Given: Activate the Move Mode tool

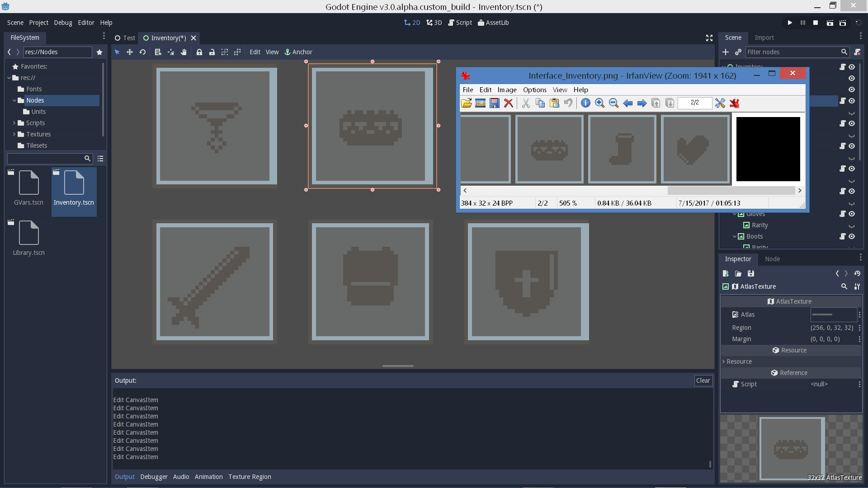Looking at the screenshot, I should (x=130, y=52).
